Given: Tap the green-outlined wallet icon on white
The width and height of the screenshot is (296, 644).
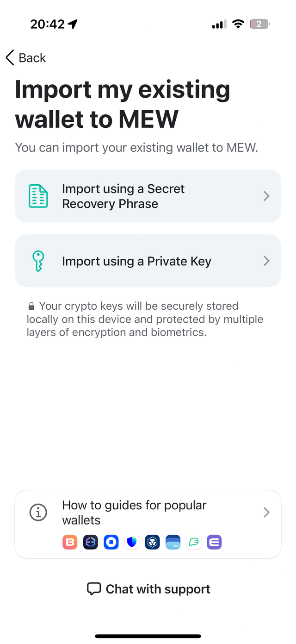Looking at the screenshot, I should pos(194,542).
